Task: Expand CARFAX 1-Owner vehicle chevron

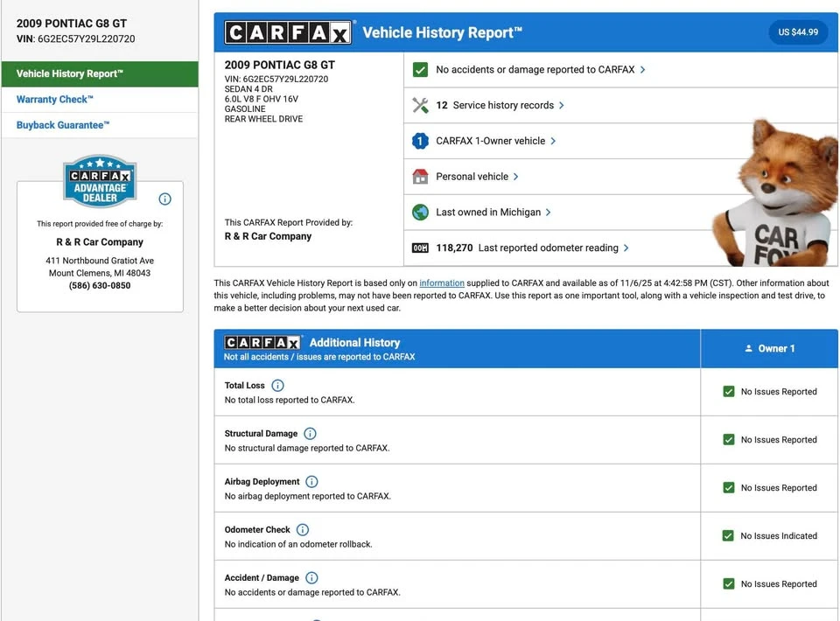Action: click(x=553, y=141)
